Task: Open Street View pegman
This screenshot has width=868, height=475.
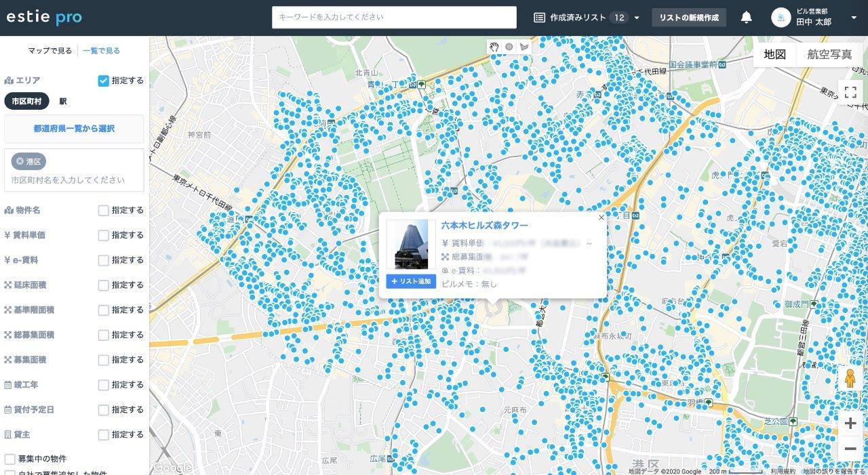Action: coord(850,378)
